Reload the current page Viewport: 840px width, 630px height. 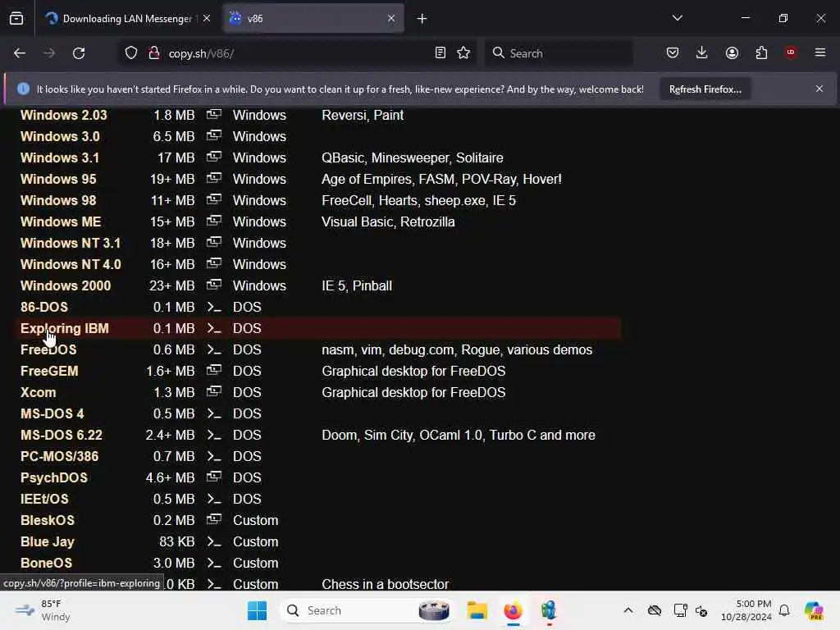[x=79, y=53]
